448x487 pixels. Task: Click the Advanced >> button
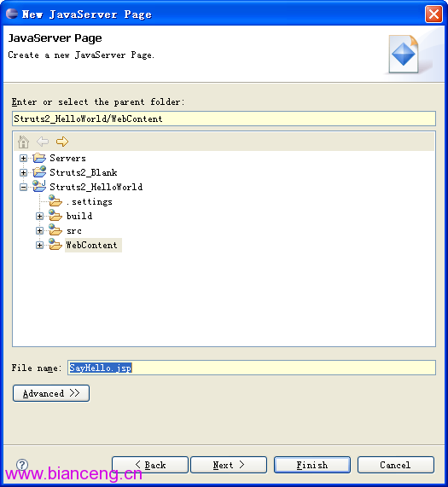[51, 393]
